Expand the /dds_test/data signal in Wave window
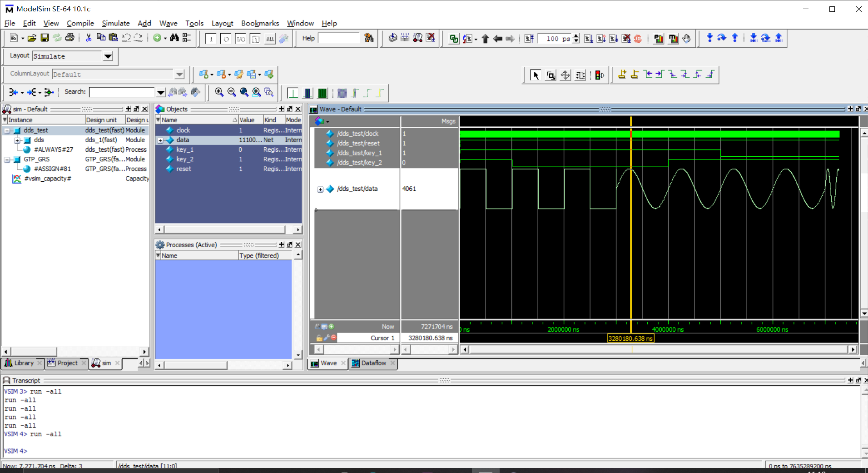The image size is (868, 473). (x=321, y=189)
